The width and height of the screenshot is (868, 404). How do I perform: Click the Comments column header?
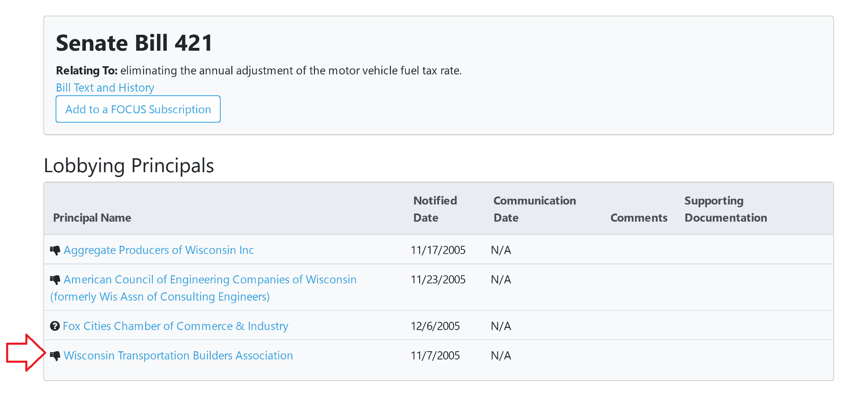(639, 218)
